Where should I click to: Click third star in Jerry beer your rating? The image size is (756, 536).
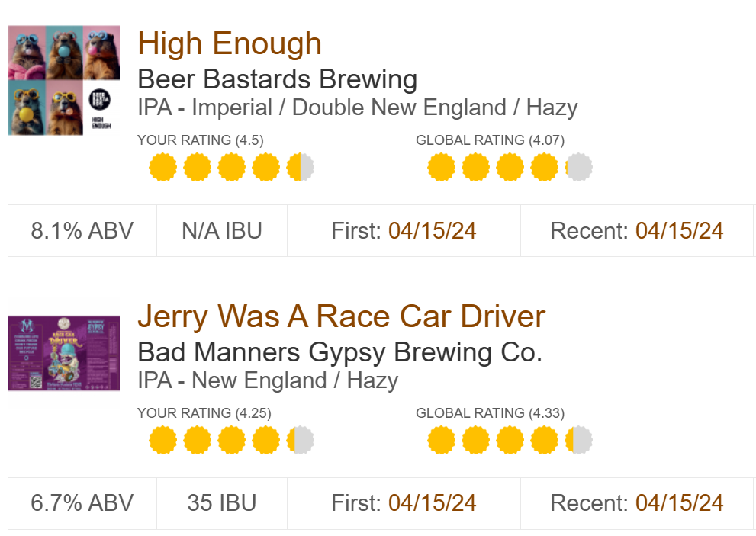tap(231, 440)
